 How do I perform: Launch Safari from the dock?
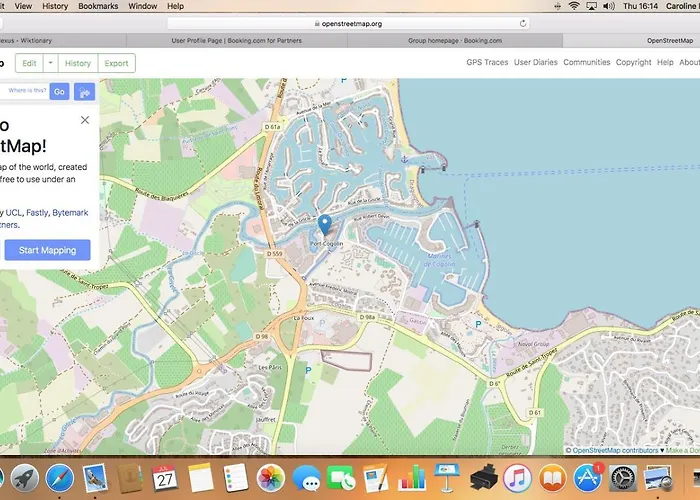(59, 478)
